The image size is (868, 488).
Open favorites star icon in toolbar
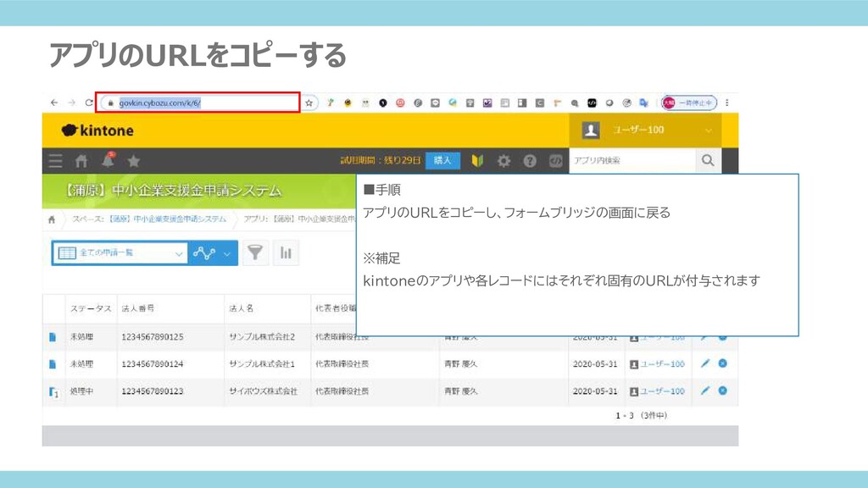click(133, 161)
